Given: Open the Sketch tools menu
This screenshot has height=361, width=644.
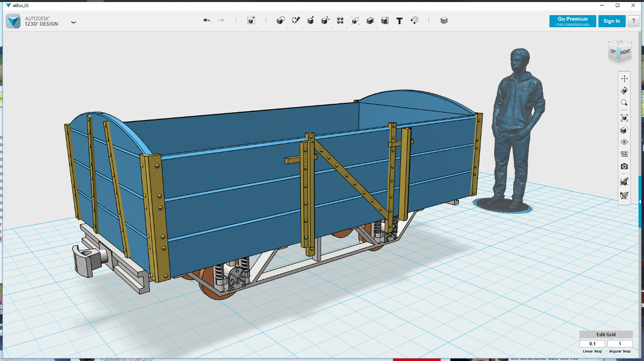Looking at the screenshot, I should 296,21.
